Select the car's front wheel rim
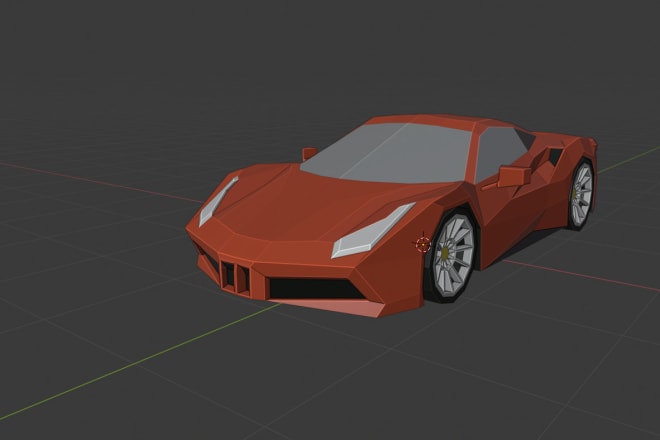 [453, 255]
